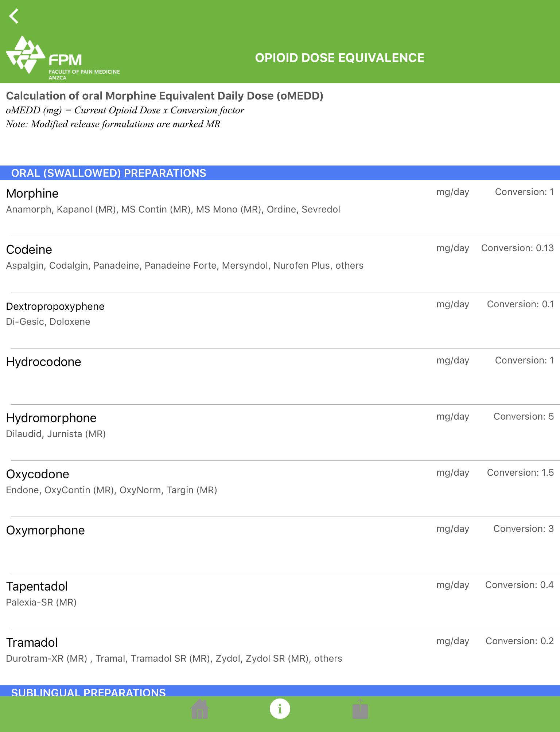Select the Hydrocodone row entry
Screen dimensions: 560x732
pyautogui.click(x=44, y=362)
